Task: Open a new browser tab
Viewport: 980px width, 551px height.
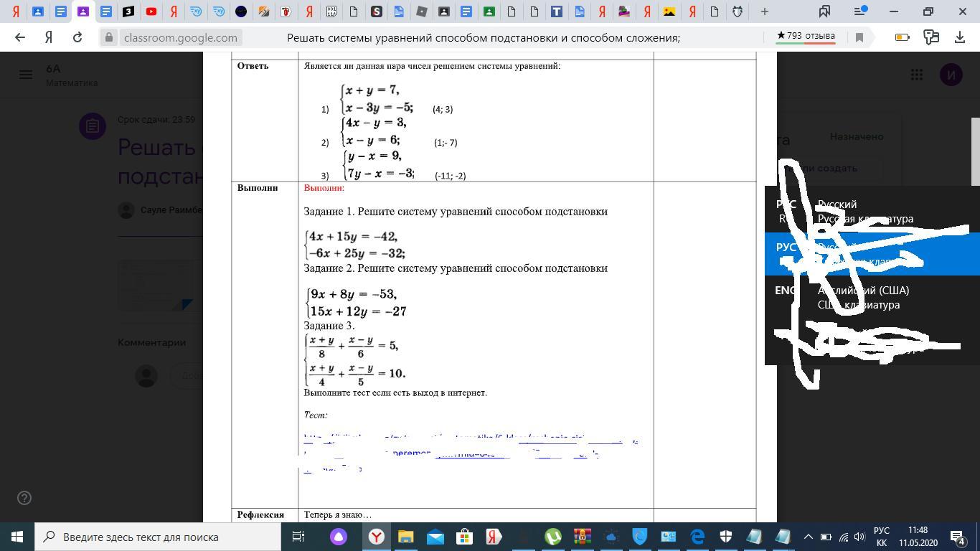Action: pyautogui.click(x=765, y=11)
